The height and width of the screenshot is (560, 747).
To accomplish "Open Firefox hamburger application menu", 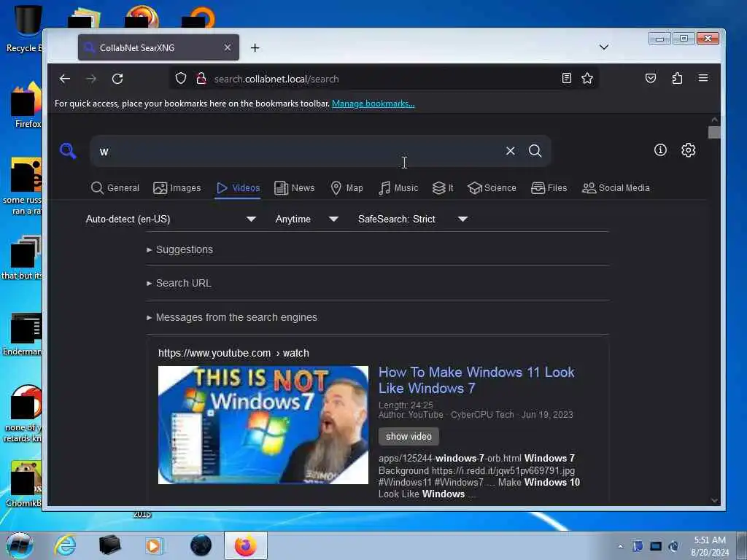I will [703, 78].
